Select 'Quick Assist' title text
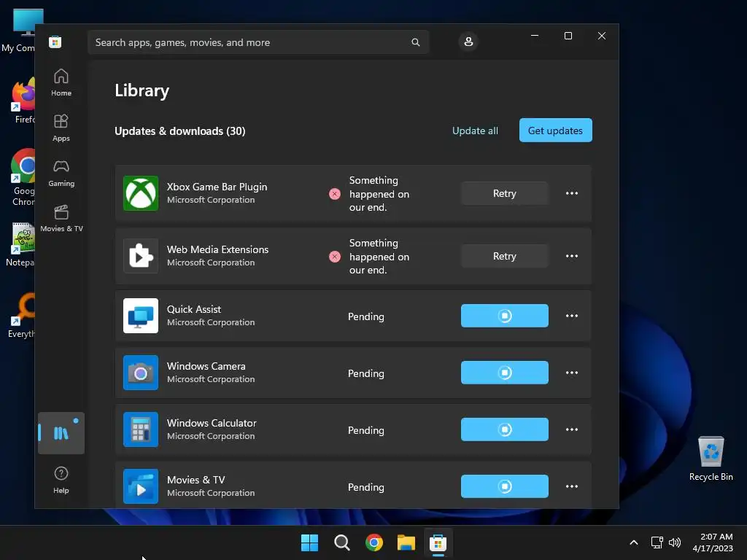 (x=194, y=309)
